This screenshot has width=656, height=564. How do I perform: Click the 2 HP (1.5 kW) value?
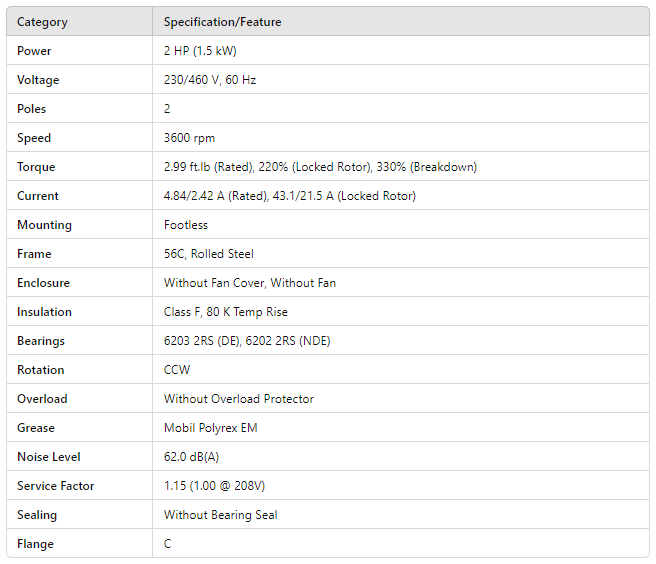pos(200,51)
